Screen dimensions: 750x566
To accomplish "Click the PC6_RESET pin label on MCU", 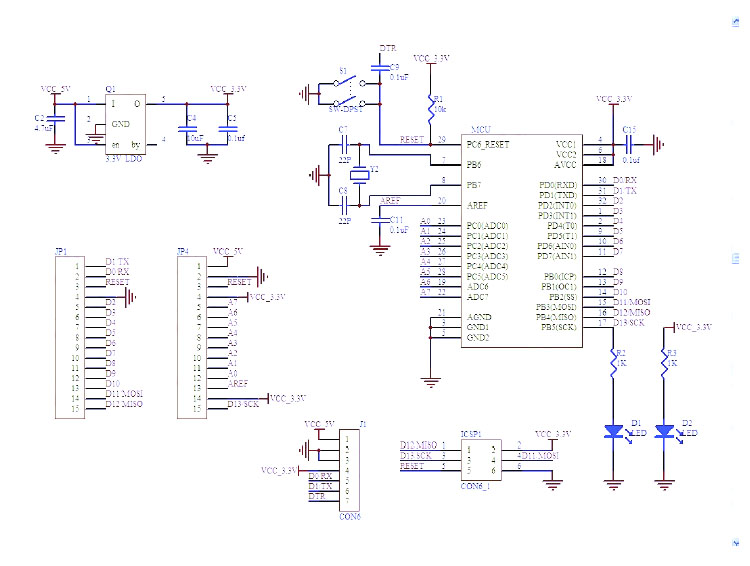I will [489, 144].
